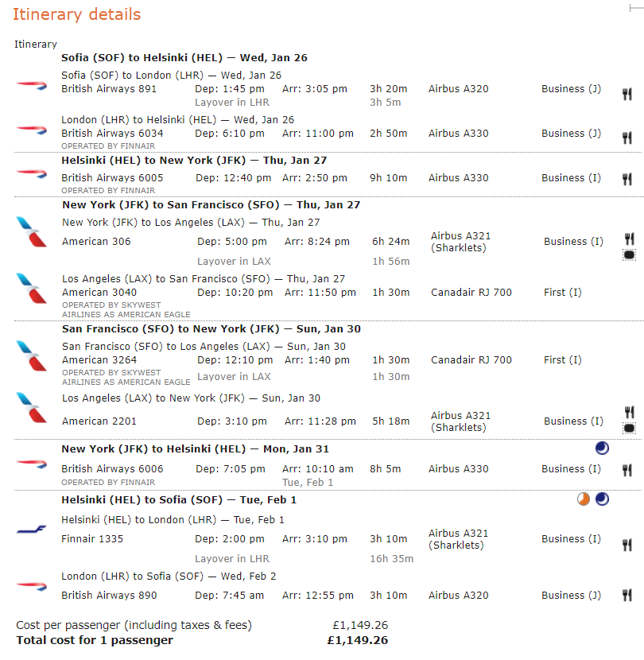Screen dimensions: 644x660
Task: Click the 16h 35m layover in LHR text
Action: click(x=391, y=558)
